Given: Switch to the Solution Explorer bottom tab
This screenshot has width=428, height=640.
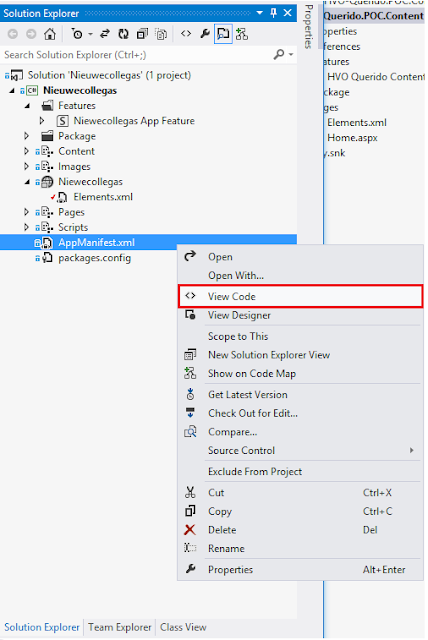Looking at the screenshot, I should click(x=42, y=627).
